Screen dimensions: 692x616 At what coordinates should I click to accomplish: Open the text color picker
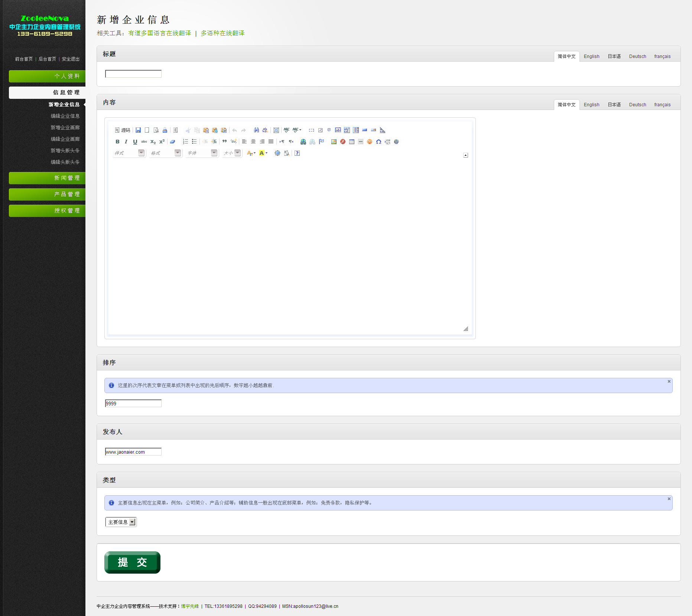(251, 153)
